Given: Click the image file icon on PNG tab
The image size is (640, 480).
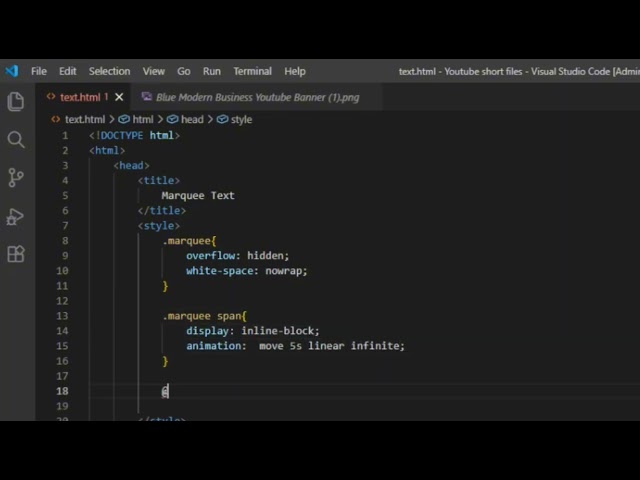Looking at the screenshot, I should tap(147, 97).
